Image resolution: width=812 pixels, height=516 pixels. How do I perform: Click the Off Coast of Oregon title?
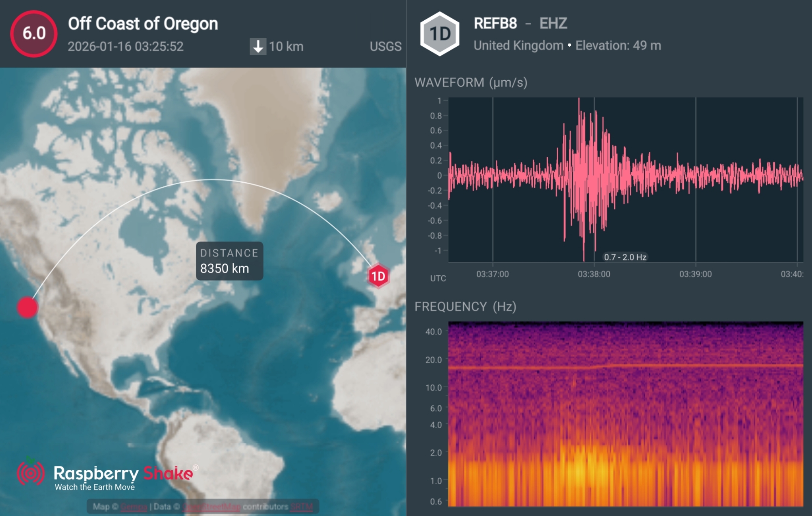143,24
